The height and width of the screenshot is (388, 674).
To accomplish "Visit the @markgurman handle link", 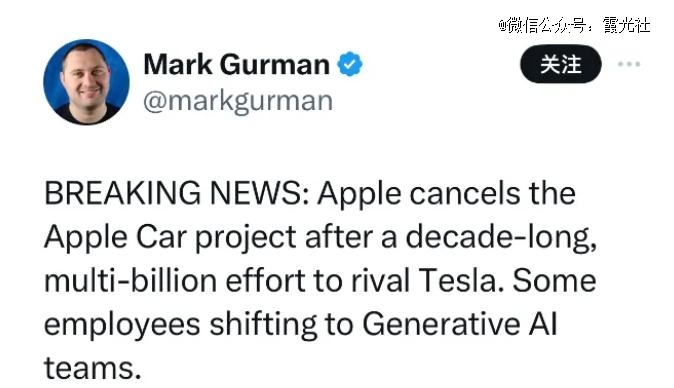I will [238, 101].
